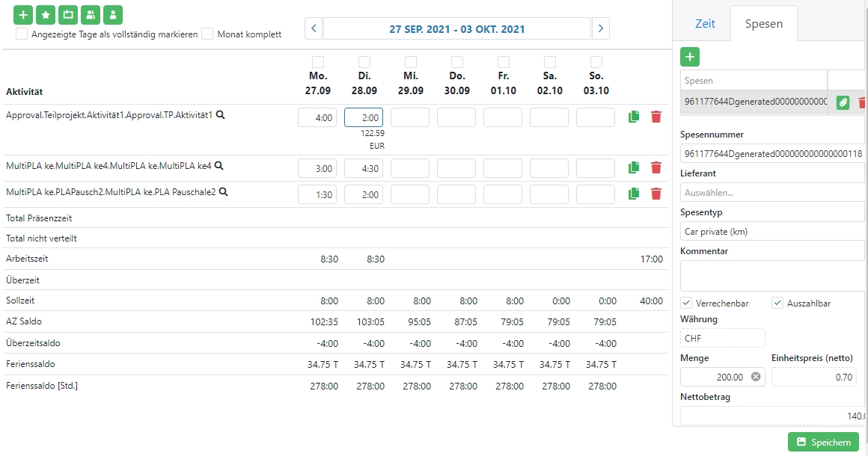Viewport: 868px width, 456px height.
Task: Open the paperclip attachment for the expense
Action: tap(843, 102)
